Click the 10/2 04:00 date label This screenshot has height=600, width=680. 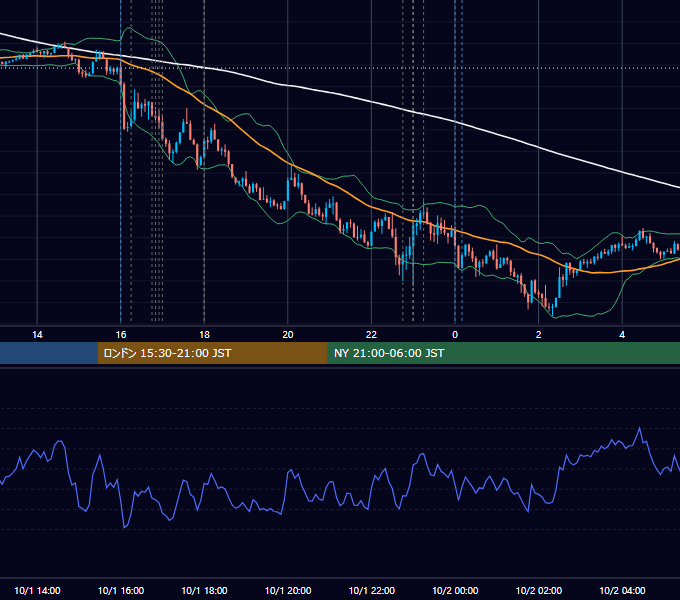pyautogui.click(x=622, y=590)
